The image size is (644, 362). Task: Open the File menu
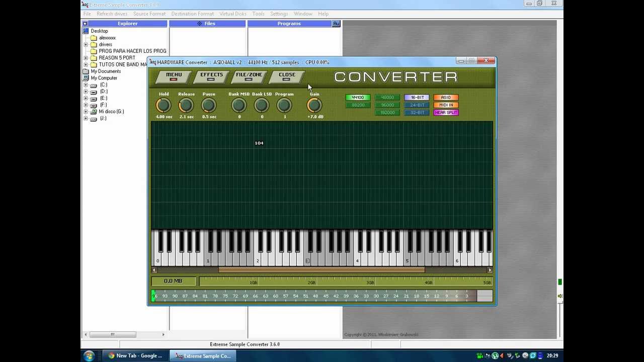pyautogui.click(x=87, y=14)
